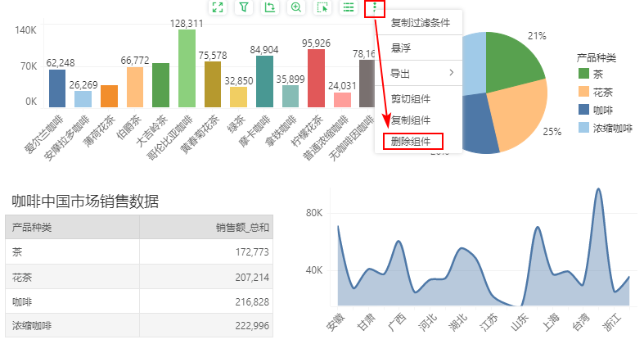Viewport: 644px width, 344px height.
Task: Click the peach bar labeled 66,772
Action: 135,87
